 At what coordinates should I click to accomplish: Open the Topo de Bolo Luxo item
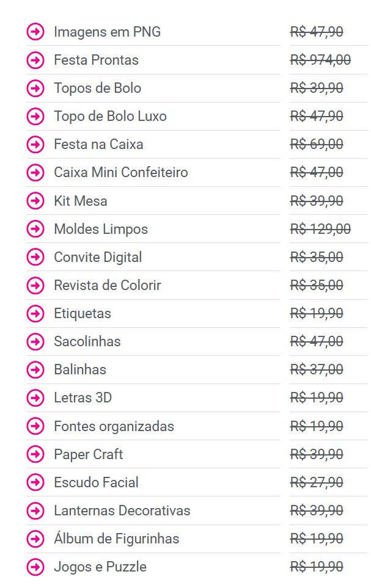tap(110, 116)
